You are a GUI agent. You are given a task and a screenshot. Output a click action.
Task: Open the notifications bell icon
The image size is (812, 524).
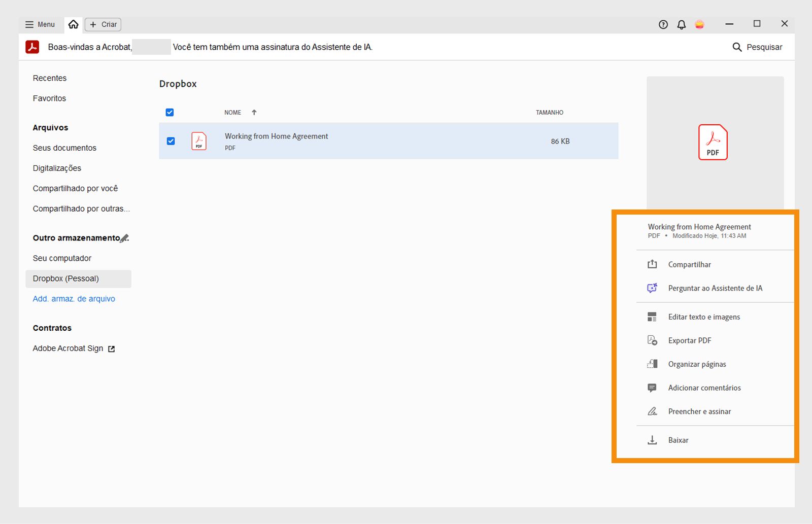pos(682,24)
